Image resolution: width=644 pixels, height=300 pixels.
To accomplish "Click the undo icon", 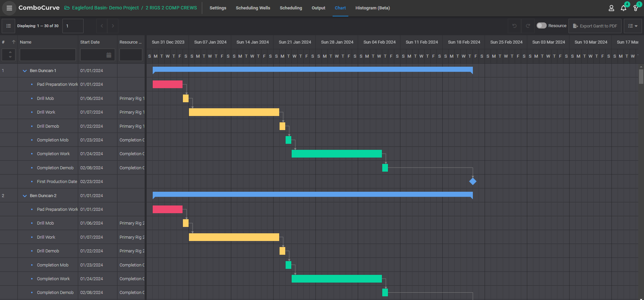I will point(514,26).
